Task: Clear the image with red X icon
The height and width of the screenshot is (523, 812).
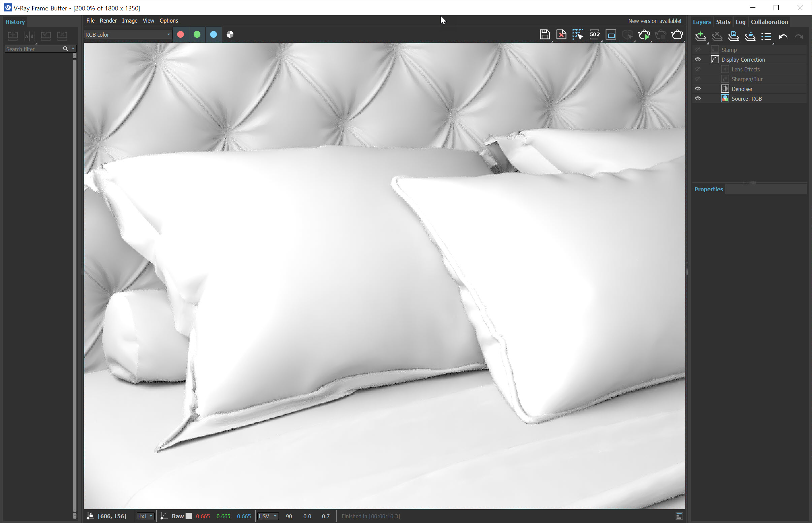Action: [x=561, y=35]
